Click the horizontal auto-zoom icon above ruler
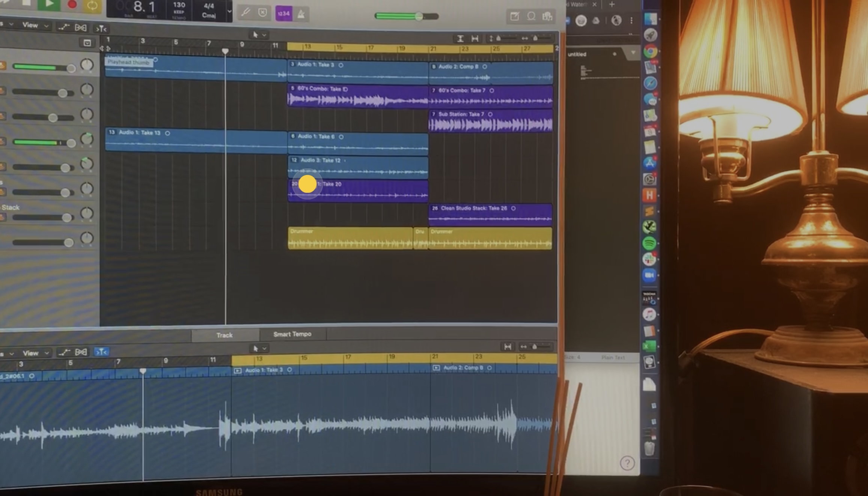The image size is (868, 496). [475, 38]
